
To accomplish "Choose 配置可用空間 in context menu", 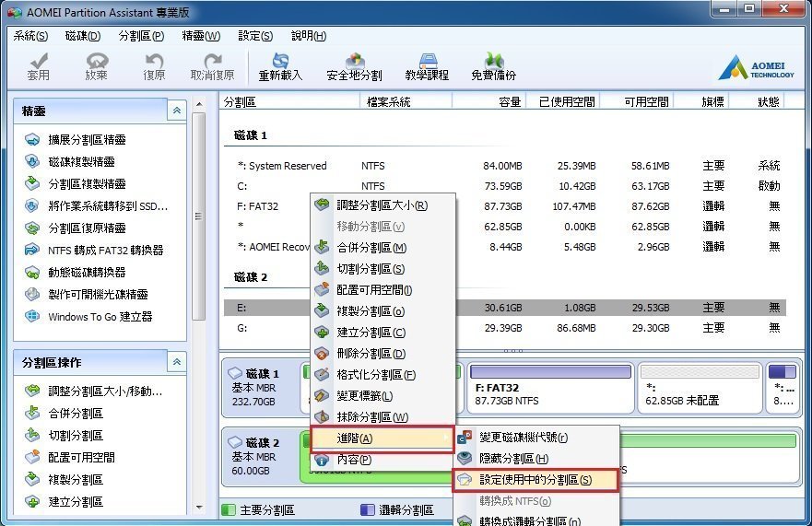I will [382, 290].
